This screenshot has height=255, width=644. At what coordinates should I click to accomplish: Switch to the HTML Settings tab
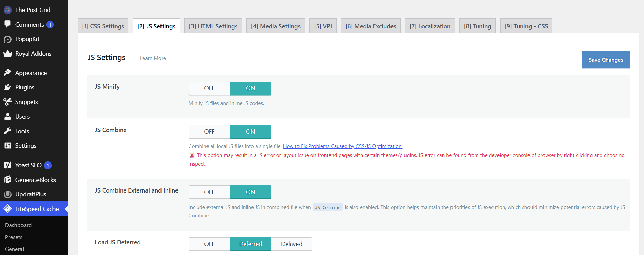pos(213,26)
